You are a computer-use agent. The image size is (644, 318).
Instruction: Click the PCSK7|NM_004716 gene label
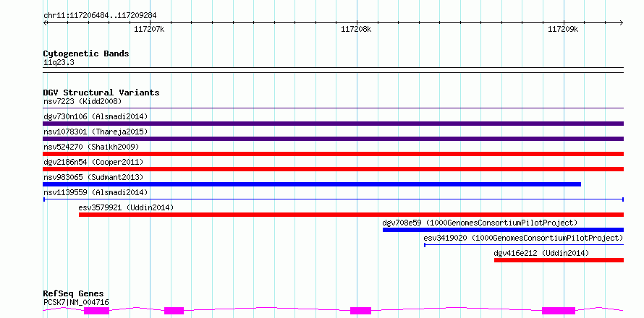pyautogui.click(x=76, y=302)
